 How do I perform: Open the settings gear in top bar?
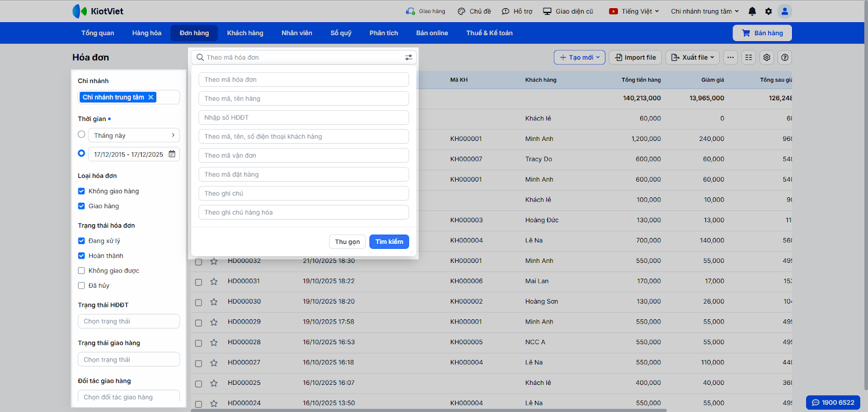(768, 11)
